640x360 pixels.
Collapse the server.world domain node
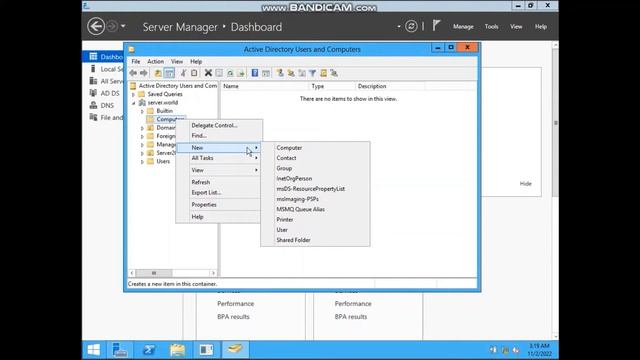pos(133,103)
